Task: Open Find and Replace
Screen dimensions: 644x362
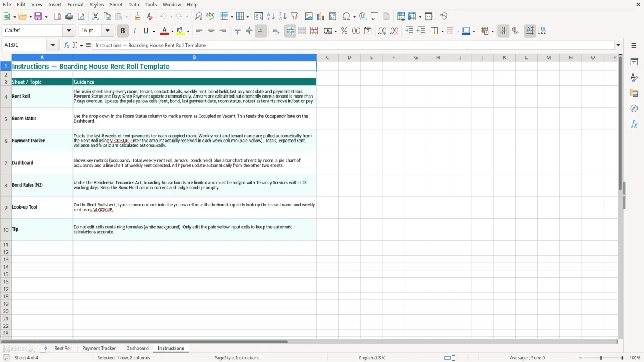Action: coord(199,17)
